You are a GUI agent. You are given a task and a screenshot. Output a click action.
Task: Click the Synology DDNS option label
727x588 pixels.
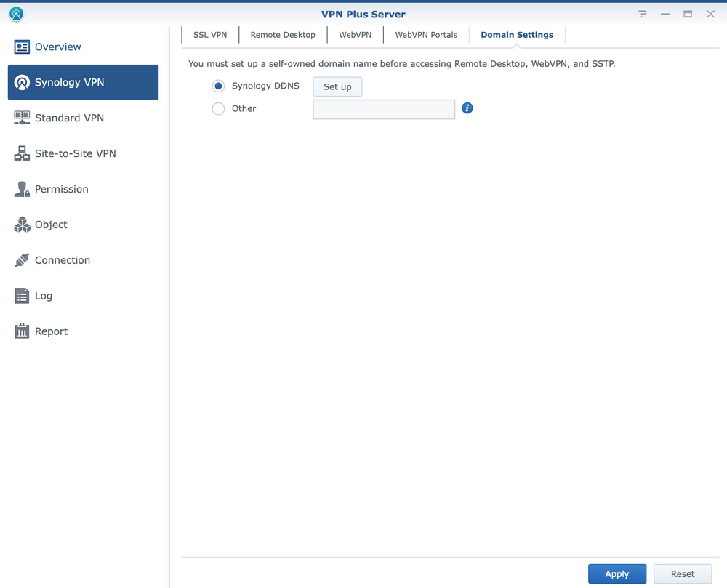click(x=265, y=86)
